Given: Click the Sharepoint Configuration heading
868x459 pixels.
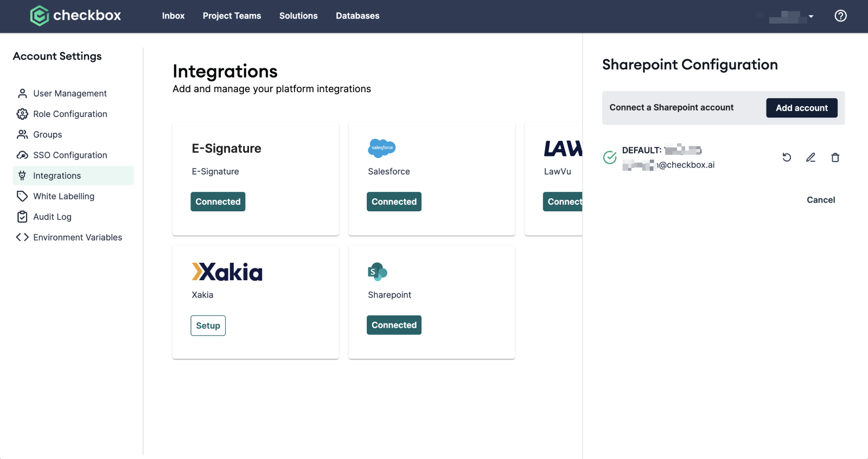Looking at the screenshot, I should pyautogui.click(x=690, y=64).
